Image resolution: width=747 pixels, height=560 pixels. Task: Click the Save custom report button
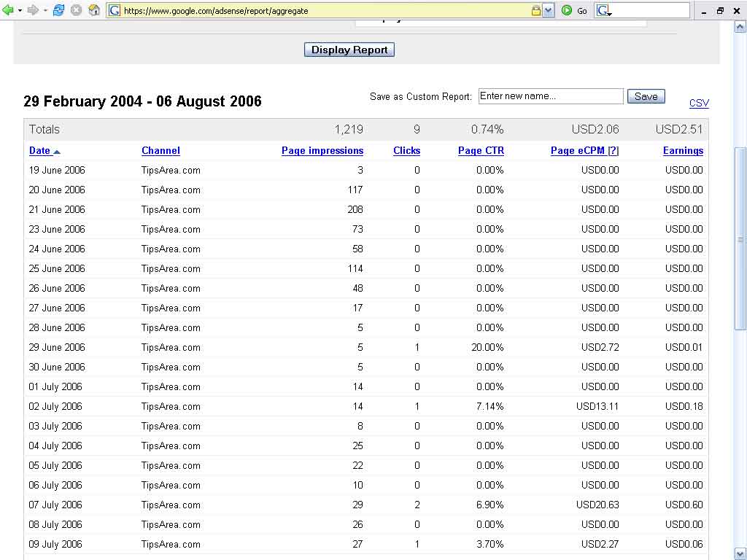[x=646, y=96]
